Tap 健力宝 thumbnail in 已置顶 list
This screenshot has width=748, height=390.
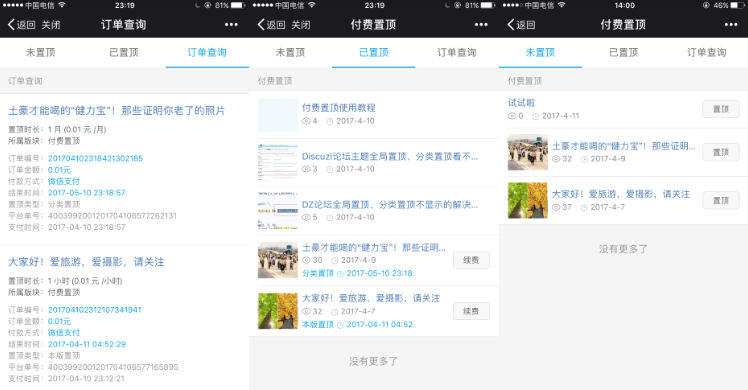pos(278,260)
